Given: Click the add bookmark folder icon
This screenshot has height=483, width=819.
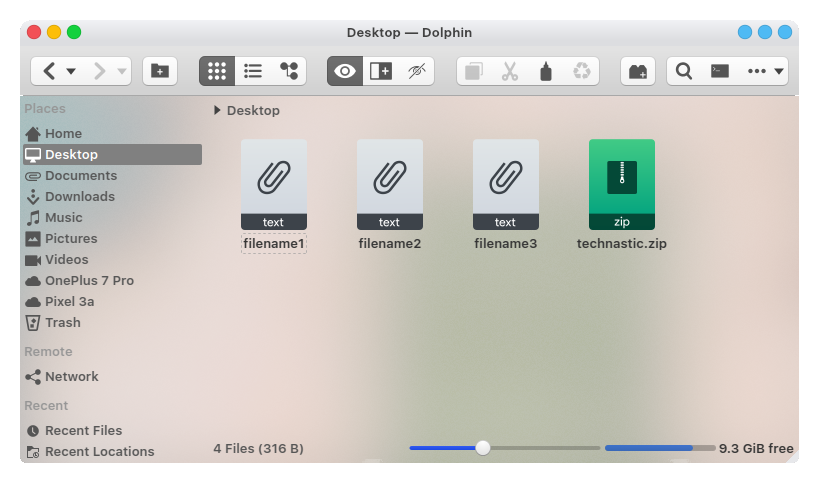Looking at the screenshot, I should tap(637, 71).
